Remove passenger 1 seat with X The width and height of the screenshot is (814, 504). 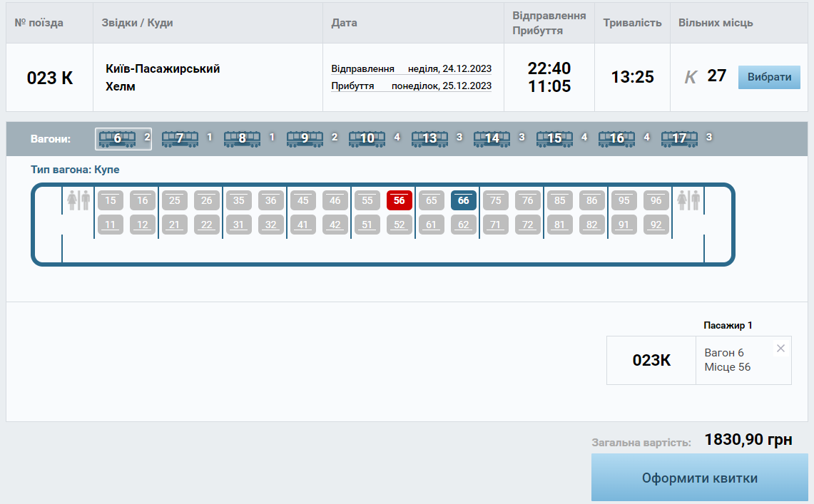(780, 349)
